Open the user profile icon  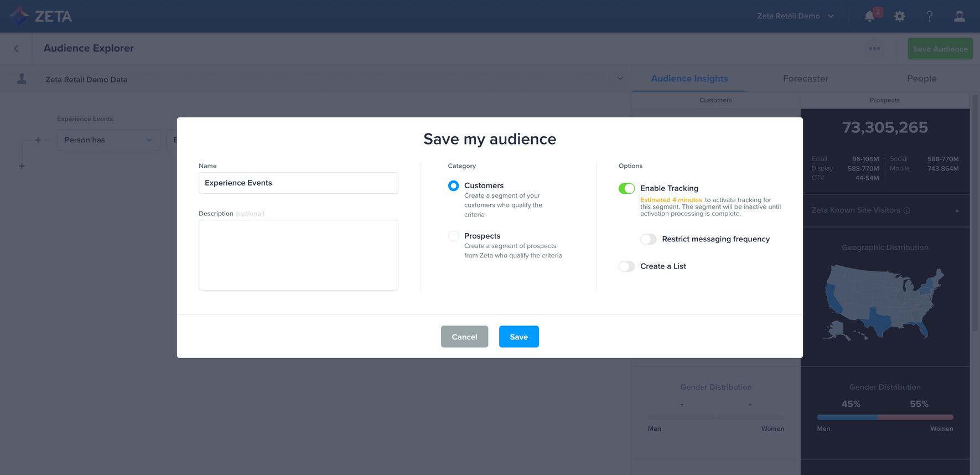[x=960, y=17]
